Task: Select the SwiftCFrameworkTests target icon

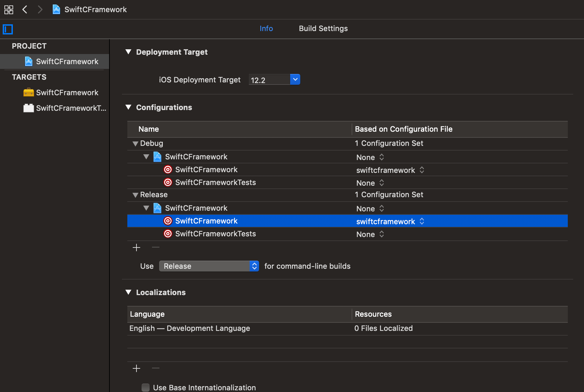Action: 29,108
